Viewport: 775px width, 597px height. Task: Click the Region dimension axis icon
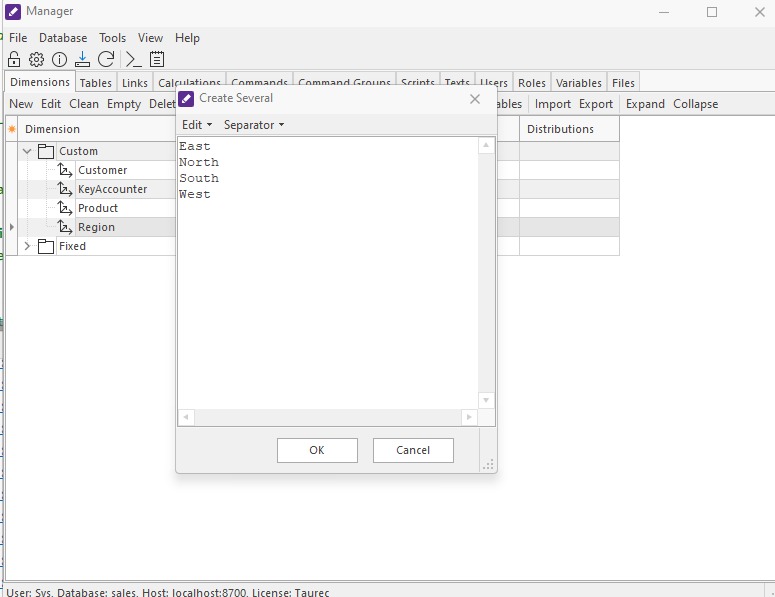[65, 227]
